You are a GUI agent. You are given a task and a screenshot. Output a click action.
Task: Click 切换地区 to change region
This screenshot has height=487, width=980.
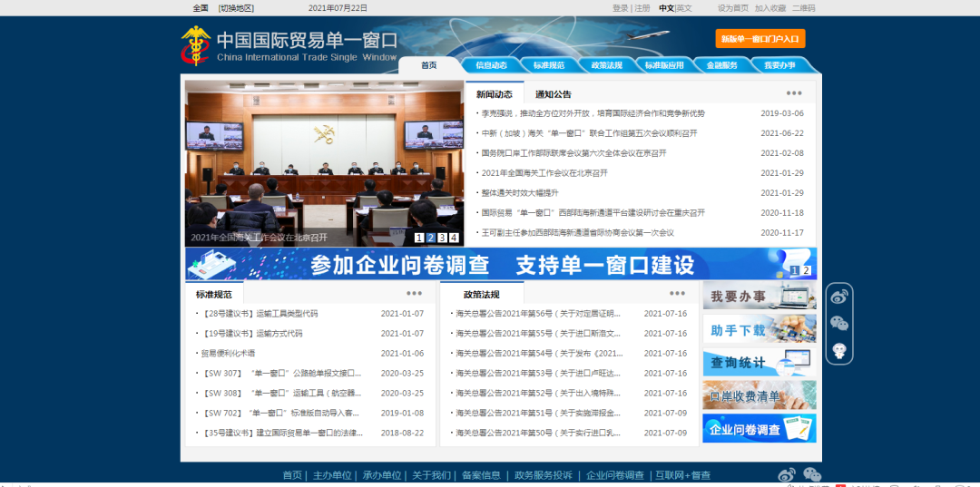(x=236, y=8)
